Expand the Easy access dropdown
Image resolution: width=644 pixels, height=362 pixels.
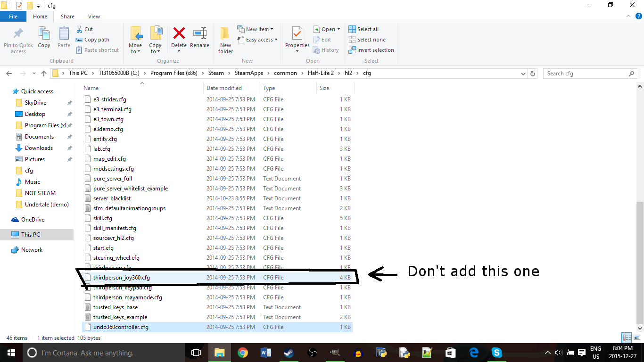pos(257,40)
